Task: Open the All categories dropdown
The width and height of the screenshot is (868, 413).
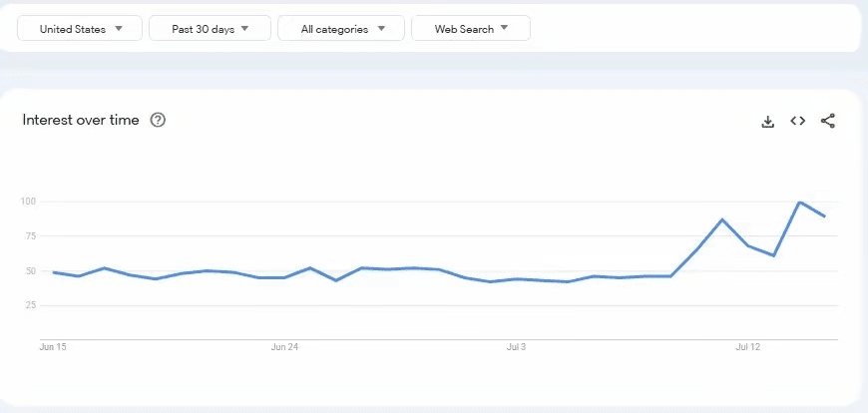Action: [341, 29]
